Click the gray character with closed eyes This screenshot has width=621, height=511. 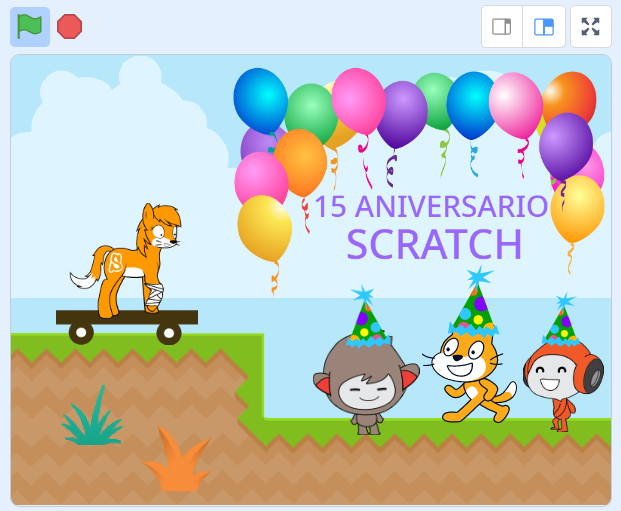tap(364, 382)
